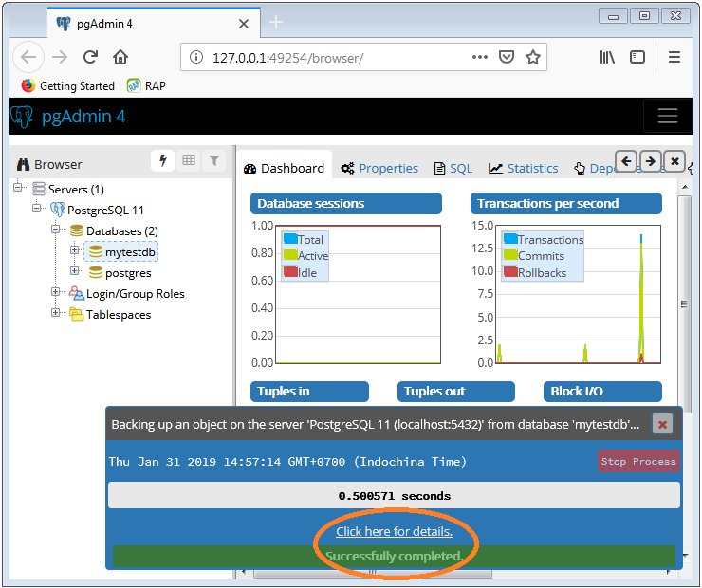Switch to the Dashboard tab
The width and height of the screenshot is (702, 588).
284,168
